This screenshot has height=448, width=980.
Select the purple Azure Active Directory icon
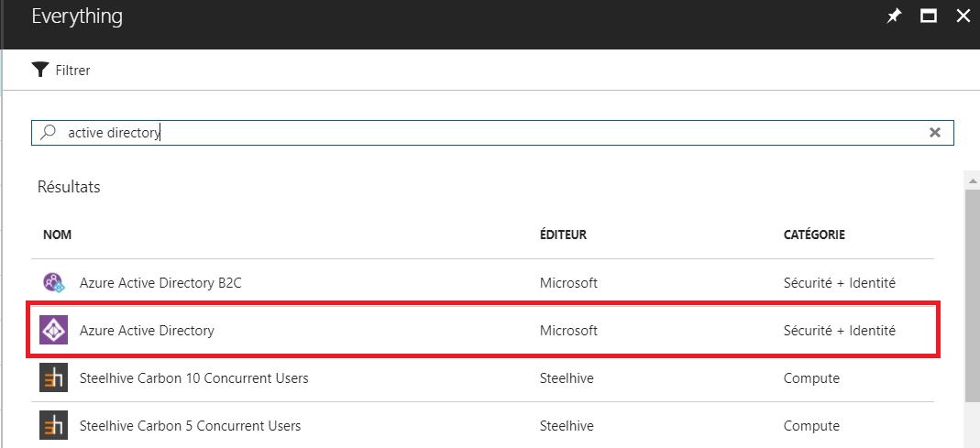click(53, 330)
